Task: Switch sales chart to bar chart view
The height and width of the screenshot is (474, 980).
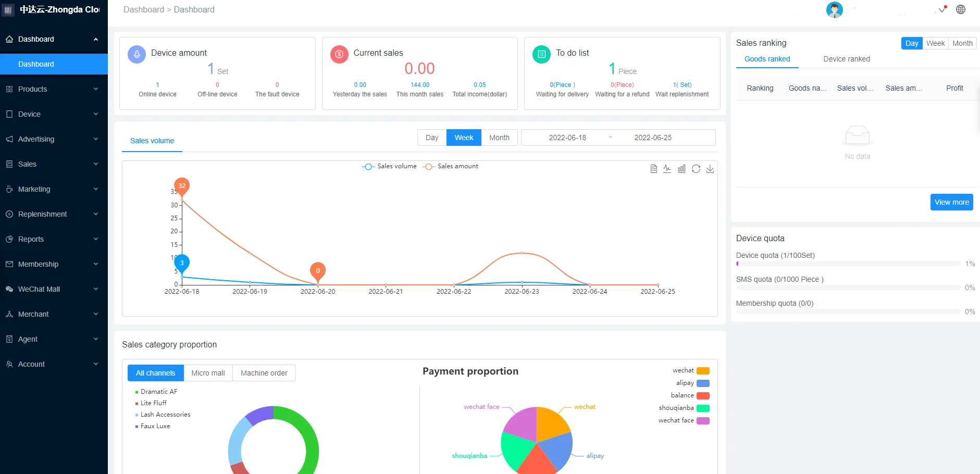Action: click(681, 169)
